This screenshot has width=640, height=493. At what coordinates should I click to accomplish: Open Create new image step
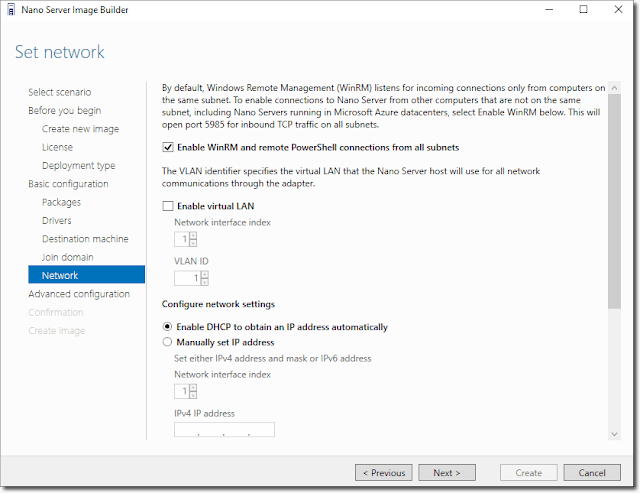click(x=80, y=129)
